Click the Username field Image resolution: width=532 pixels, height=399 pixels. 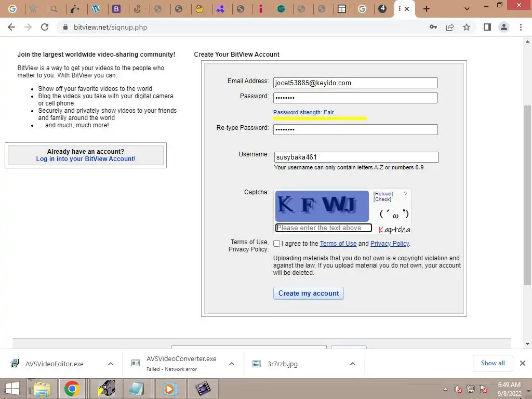coord(356,157)
